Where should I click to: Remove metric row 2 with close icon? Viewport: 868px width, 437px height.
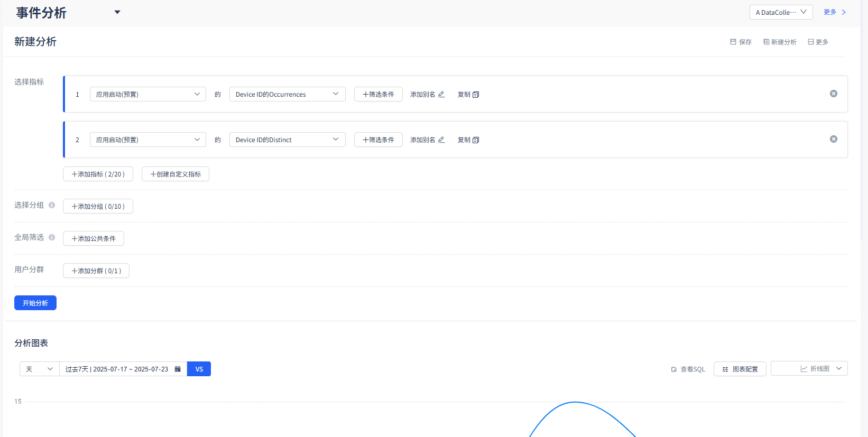[x=834, y=139]
